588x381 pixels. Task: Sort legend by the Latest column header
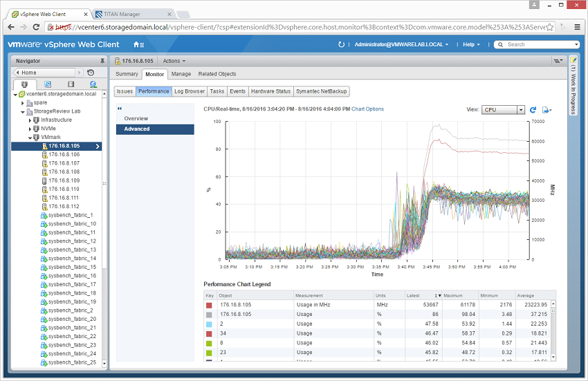pos(423,295)
